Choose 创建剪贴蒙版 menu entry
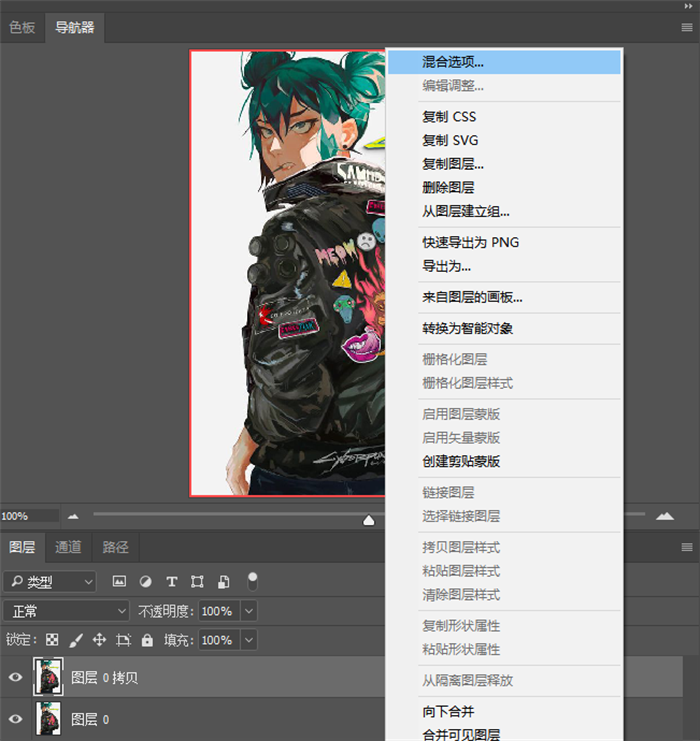Viewport: 700px width, 741px height. 504,462
